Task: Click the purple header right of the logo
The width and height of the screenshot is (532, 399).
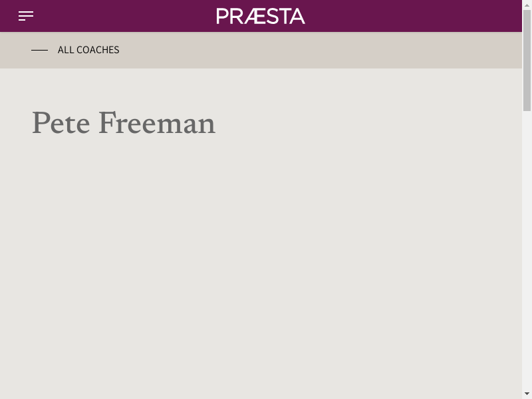Action: pos(412,16)
